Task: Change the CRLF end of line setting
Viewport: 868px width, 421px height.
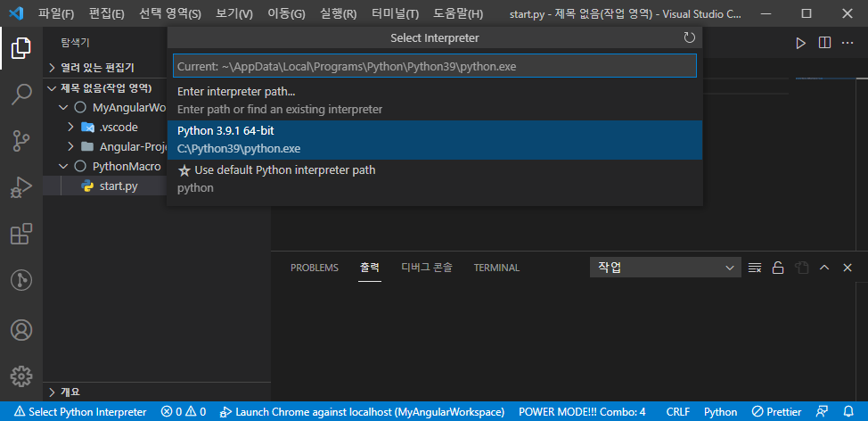Action: (677, 412)
